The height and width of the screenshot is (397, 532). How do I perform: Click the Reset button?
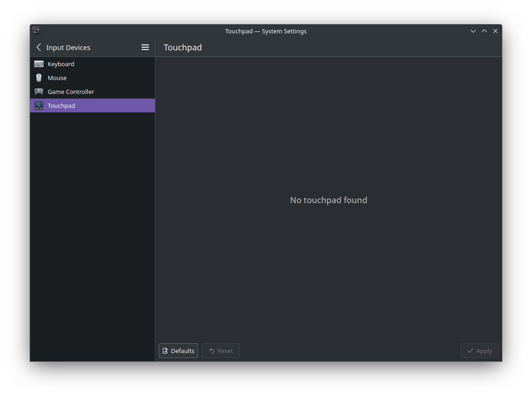coord(221,351)
